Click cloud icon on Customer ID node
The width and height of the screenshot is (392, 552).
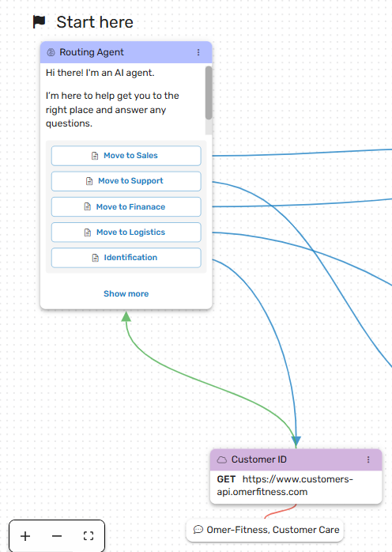[x=222, y=459]
